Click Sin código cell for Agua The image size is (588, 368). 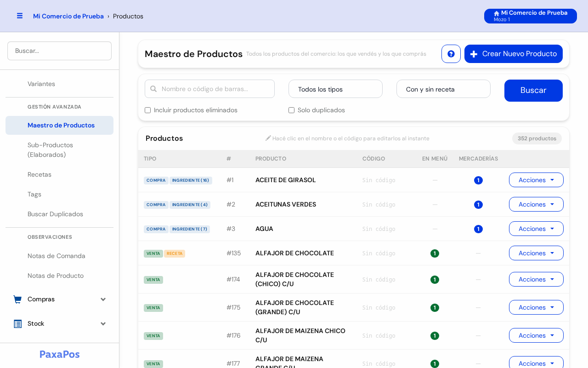tap(379, 229)
